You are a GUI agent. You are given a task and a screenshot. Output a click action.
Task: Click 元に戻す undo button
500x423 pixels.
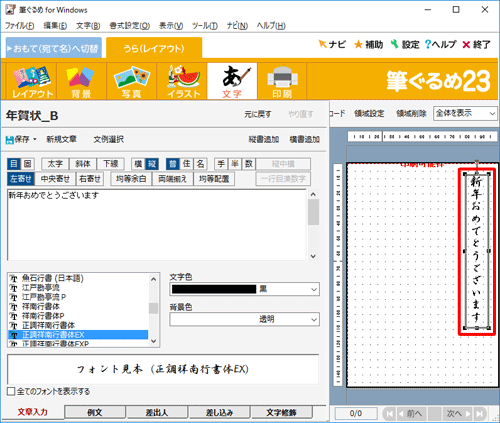click(258, 114)
